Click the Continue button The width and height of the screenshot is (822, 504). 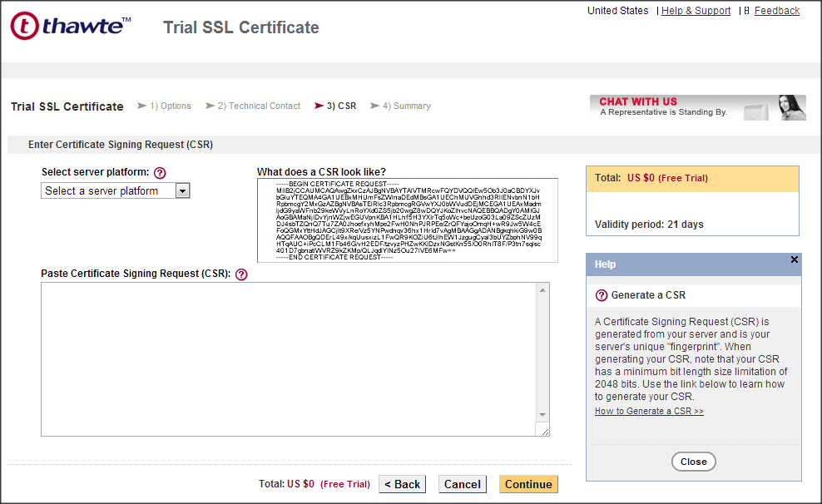(x=528, y=484)
